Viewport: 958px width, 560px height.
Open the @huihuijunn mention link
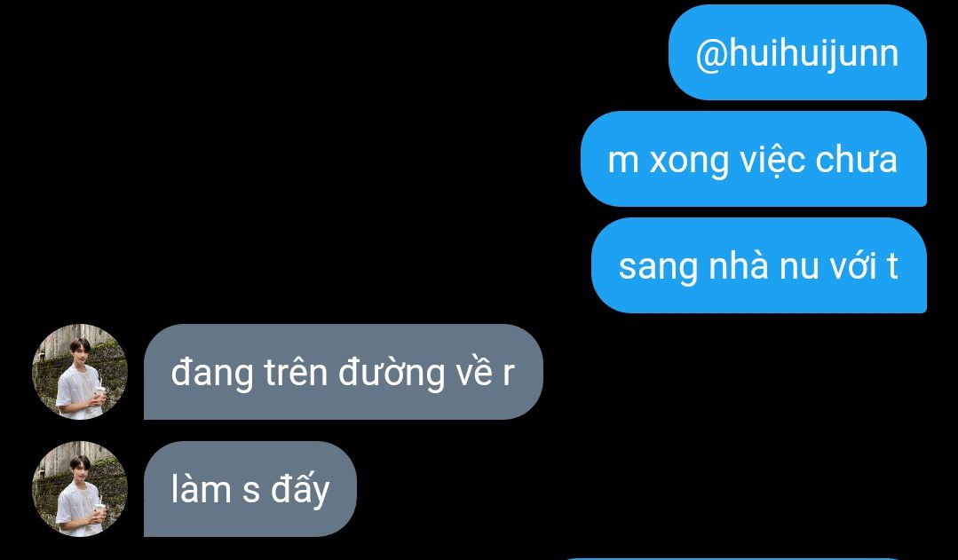point(797,54)
